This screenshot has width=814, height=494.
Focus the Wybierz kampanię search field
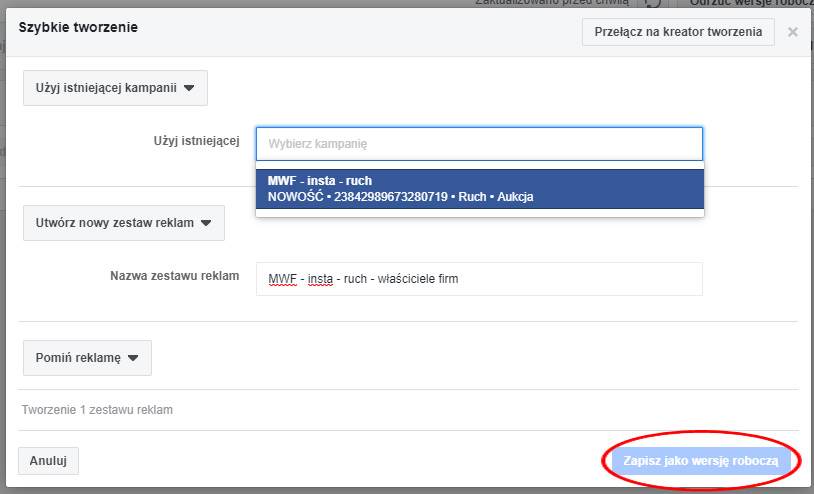click(479, 144)
